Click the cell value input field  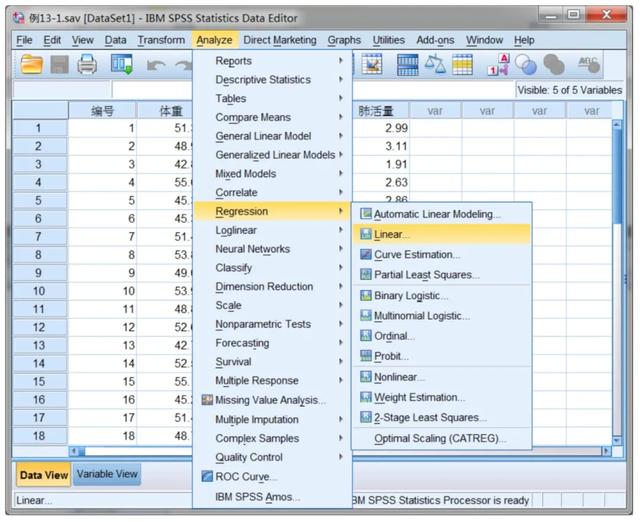point(313,89)
